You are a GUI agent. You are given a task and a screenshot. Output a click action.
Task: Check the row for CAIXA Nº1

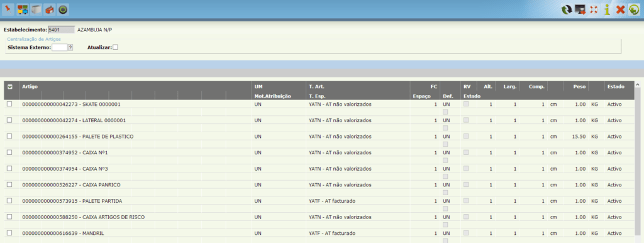click(9, 152)
